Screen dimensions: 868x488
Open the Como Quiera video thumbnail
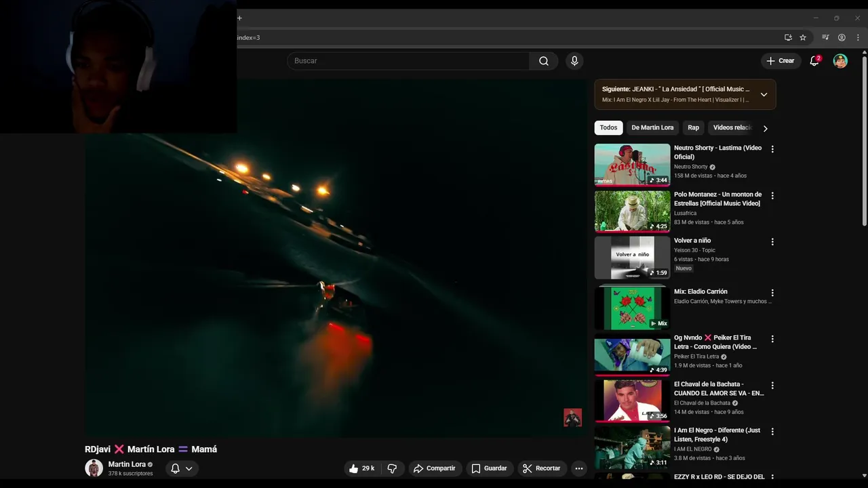[632, 354]
